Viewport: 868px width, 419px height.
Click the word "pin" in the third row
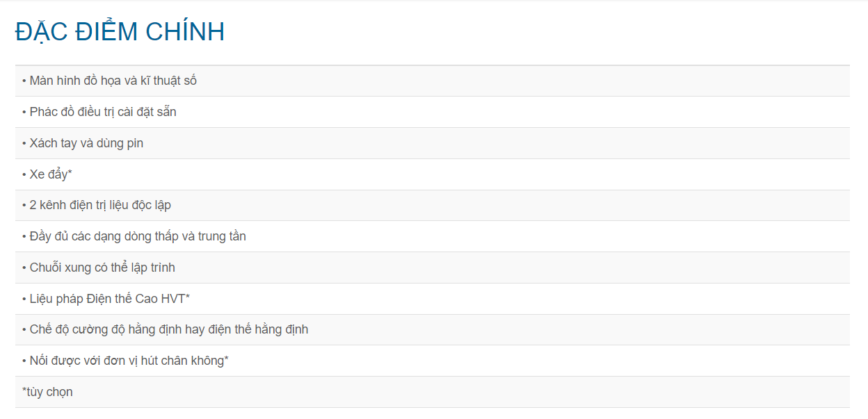pos(134,143)
